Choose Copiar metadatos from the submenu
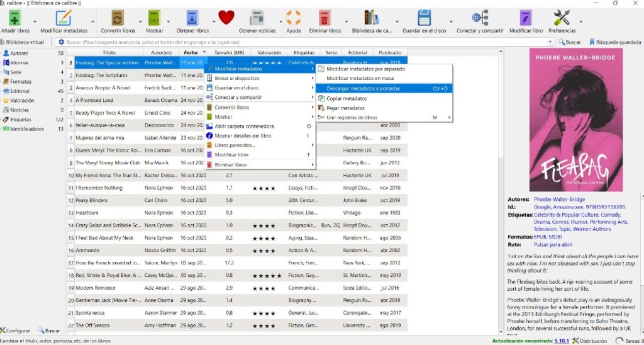This screenshot has width=644, height=345. 347,98
